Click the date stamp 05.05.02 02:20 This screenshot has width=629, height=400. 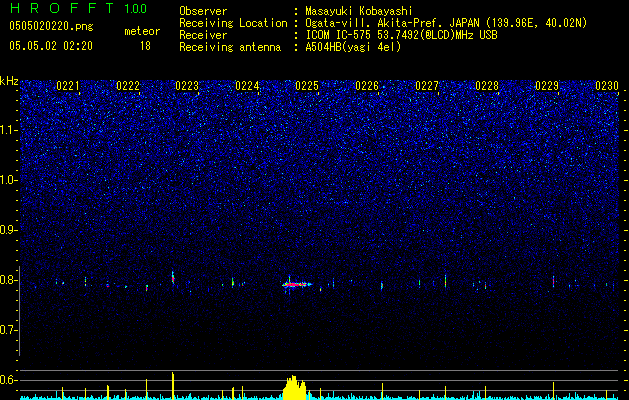click(x=51, y=46)
